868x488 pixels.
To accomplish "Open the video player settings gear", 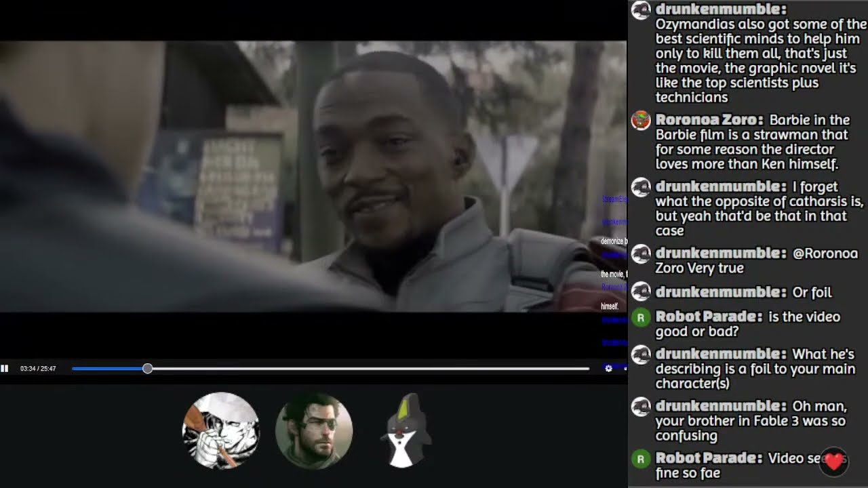I will click(608, 369).
